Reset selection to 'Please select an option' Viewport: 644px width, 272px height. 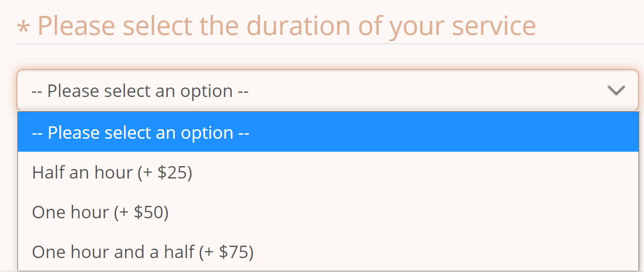328,132
